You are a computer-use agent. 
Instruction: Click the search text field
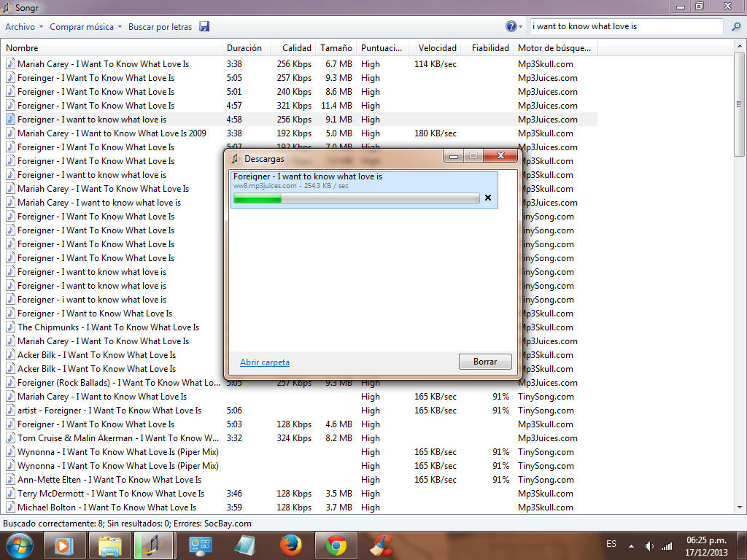(626, 26)
